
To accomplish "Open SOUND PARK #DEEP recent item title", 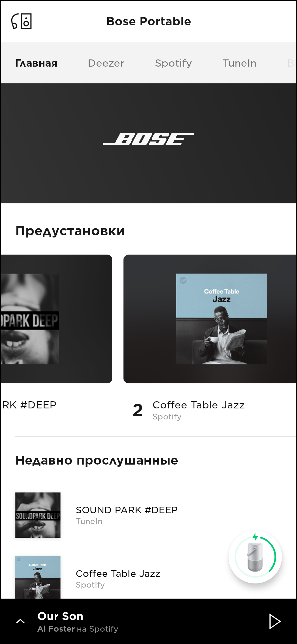I will [127, 510].
